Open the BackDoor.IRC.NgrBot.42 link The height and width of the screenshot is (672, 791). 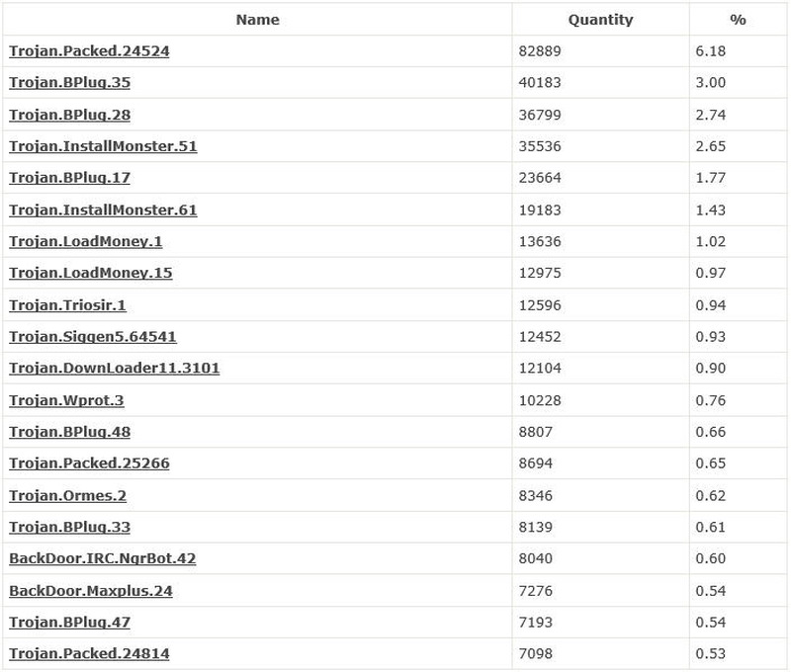tap(103, 558)
